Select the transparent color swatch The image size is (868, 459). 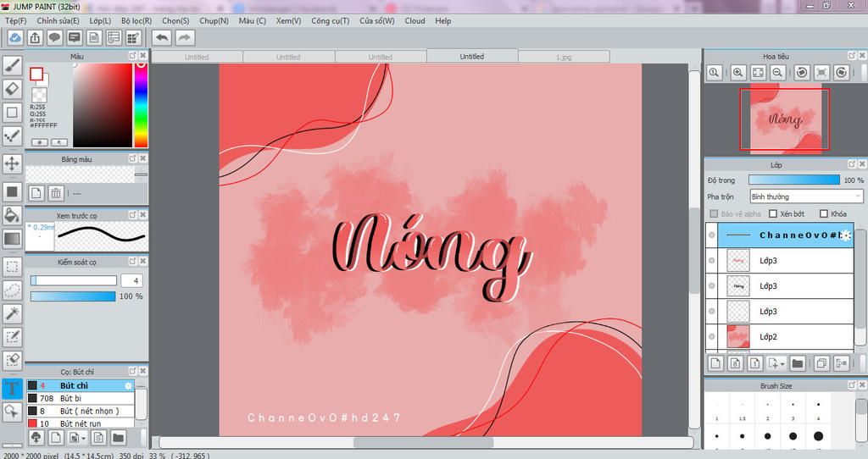(39, 95)
